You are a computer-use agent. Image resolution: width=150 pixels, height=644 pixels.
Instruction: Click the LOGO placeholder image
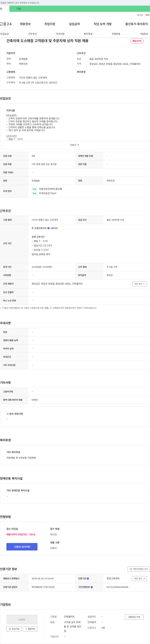[x=22, y=620]
